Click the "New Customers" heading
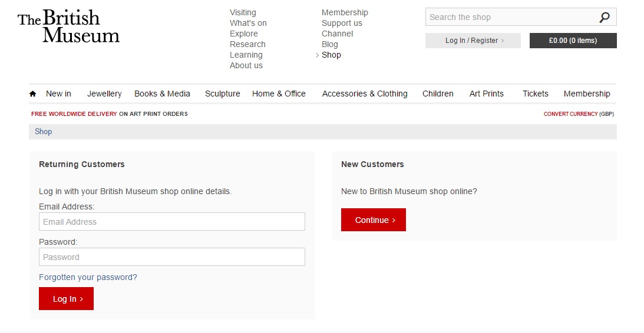The width and height of the screenshot is (644, 333). pyautogui.click(x=372, y=165)
